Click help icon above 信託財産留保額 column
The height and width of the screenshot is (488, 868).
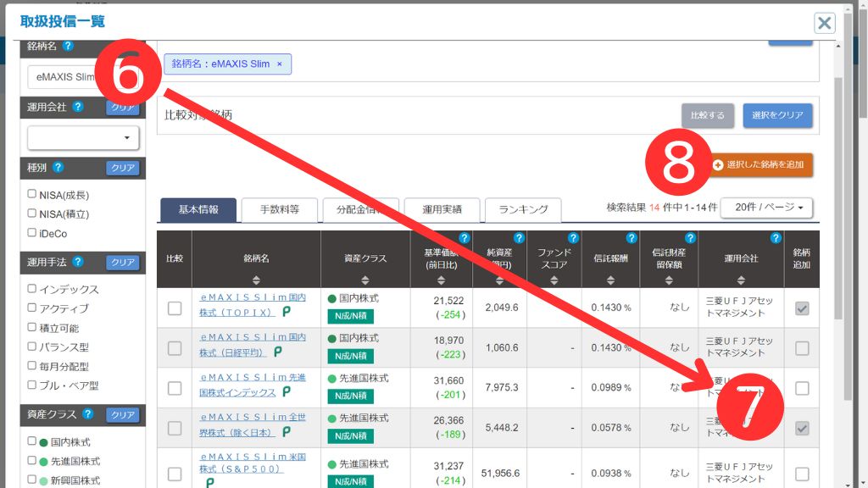point(690,238)
